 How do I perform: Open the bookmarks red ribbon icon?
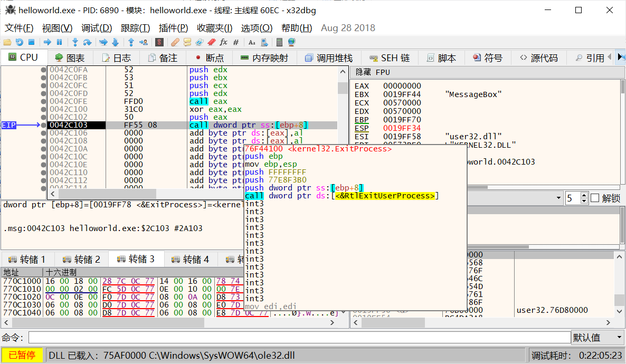pyautogui.click(x=211, y=42)
